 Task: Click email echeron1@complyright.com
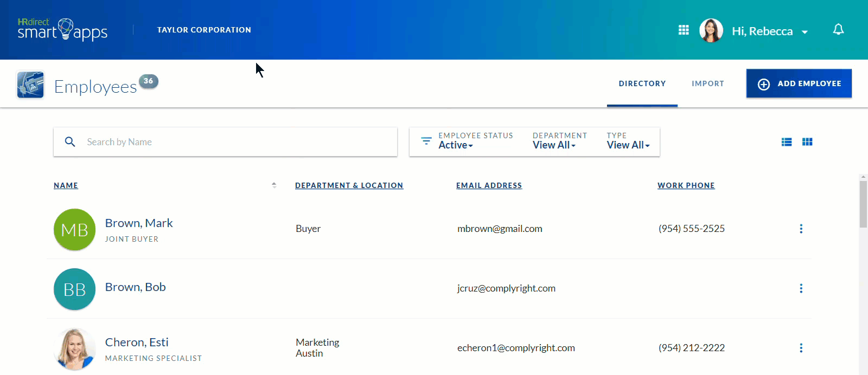pos(516,348)
